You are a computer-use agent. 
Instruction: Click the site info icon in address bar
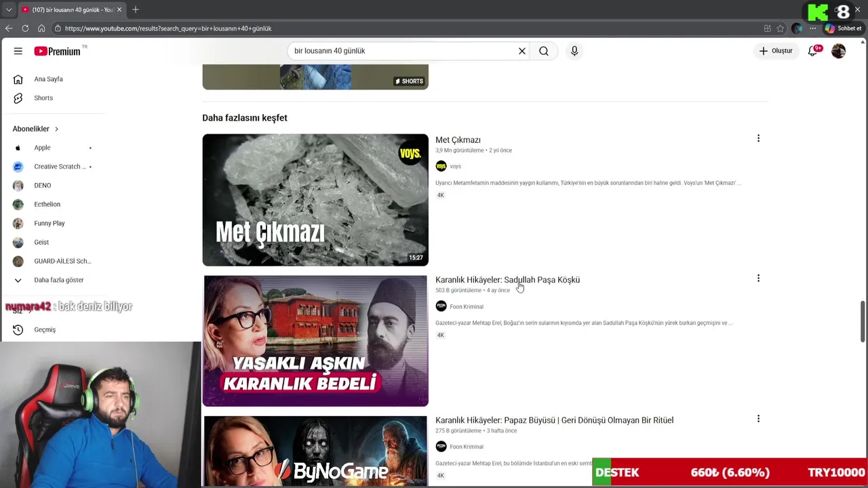coord(58,28)
